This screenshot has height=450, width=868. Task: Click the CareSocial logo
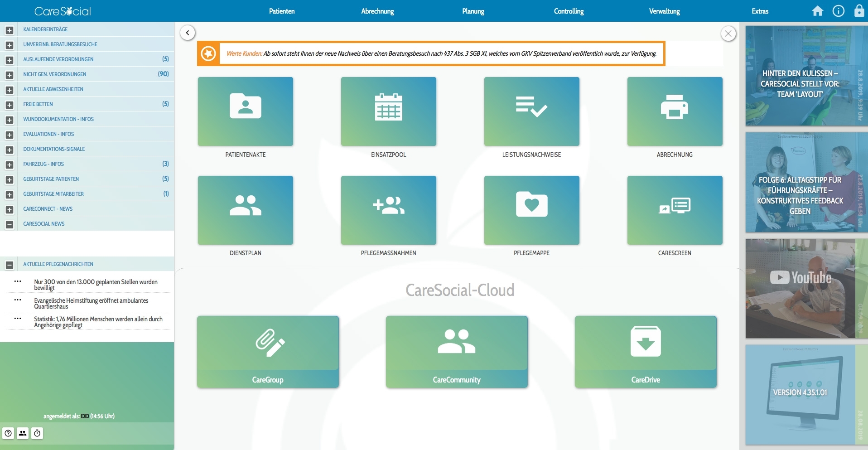coord(63,11)
